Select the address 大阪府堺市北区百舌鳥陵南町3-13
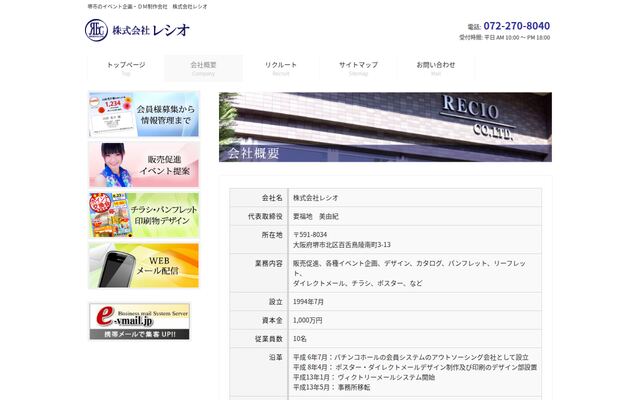 point(342,244)
